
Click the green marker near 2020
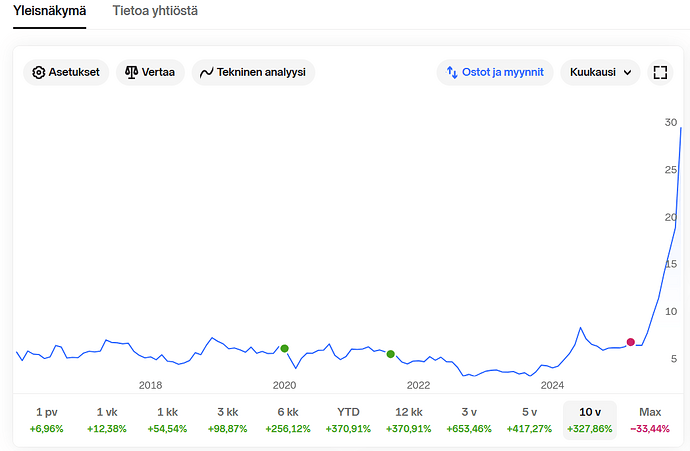[x=285, y=348]
